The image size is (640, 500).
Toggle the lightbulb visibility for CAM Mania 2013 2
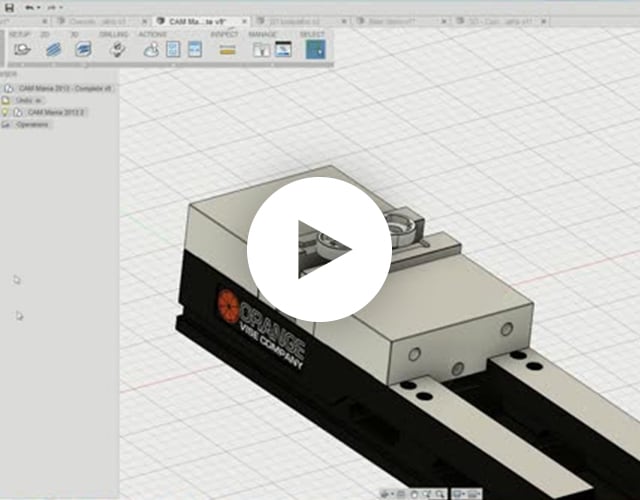[5, 112]
